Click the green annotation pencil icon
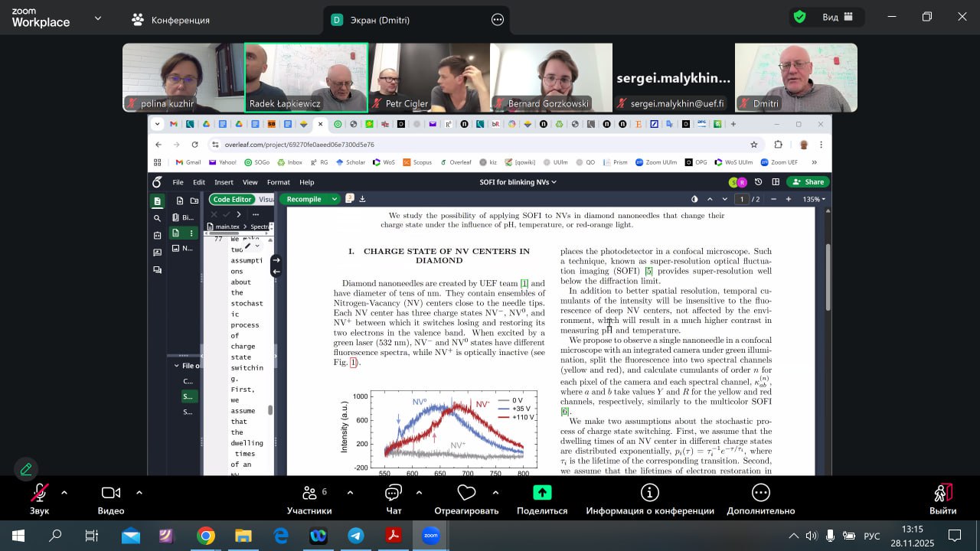Image resolution: width=980 pixels, height=551 pixels. pos(26,469)
